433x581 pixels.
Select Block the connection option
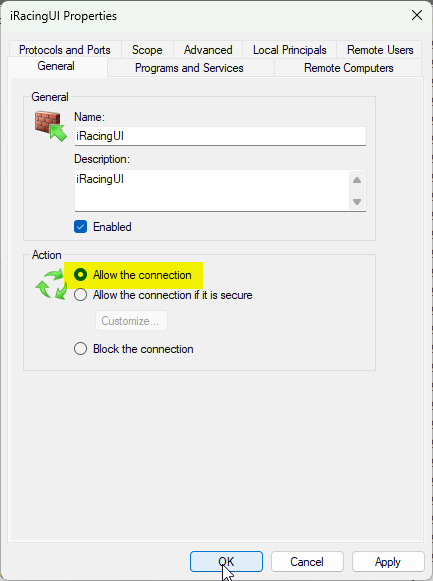(80, 349)
